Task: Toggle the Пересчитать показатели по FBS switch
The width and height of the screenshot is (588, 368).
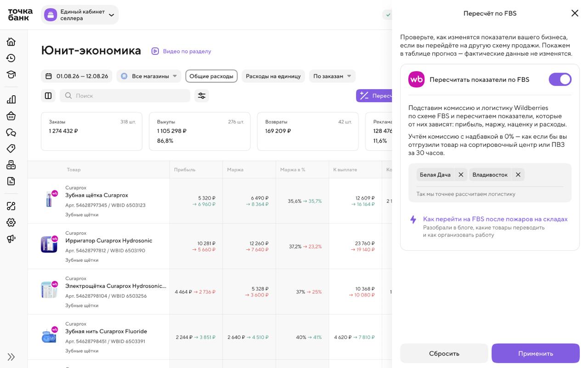Action: pyautogui.click(x=560, y=80)
